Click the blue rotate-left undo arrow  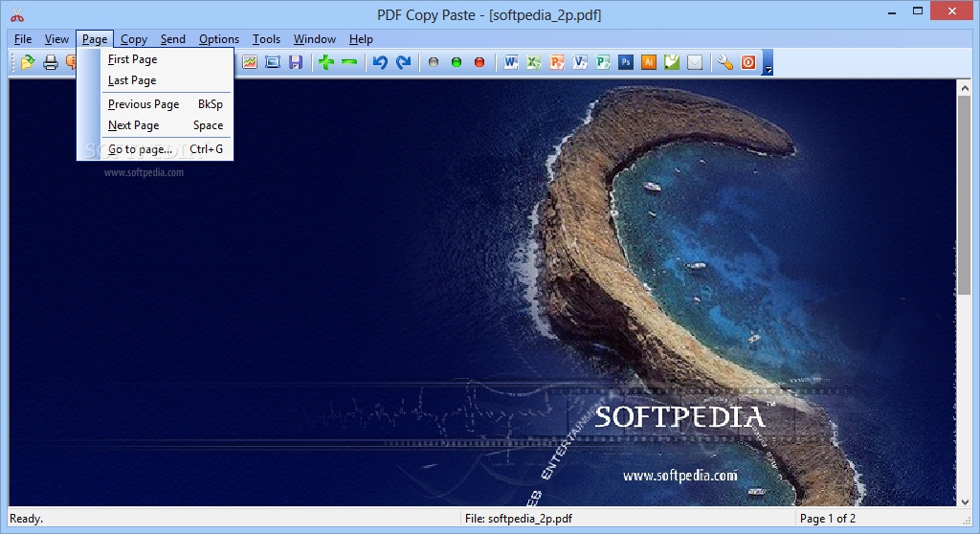pyautogui.click(x=380, y=62)
